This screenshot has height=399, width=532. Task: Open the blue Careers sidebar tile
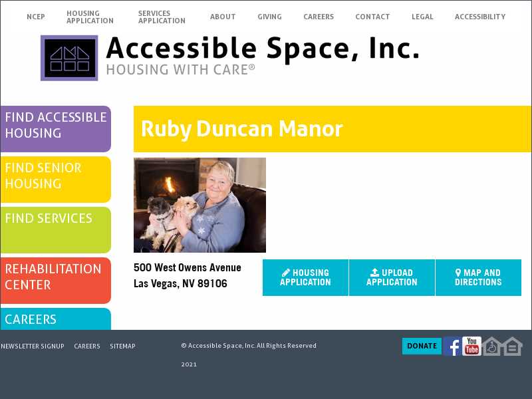point(56,319)
